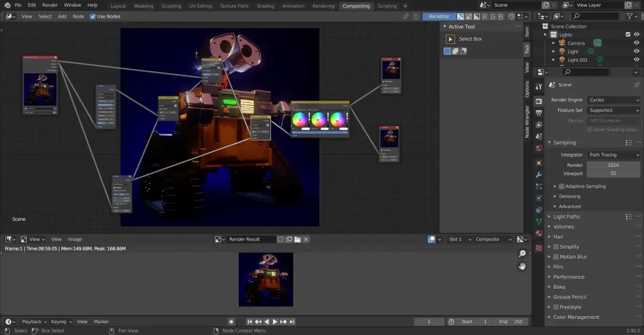Open the Node Wrangler sidebar tab
This screenshot has width=644, height=335.
(527, 122)
